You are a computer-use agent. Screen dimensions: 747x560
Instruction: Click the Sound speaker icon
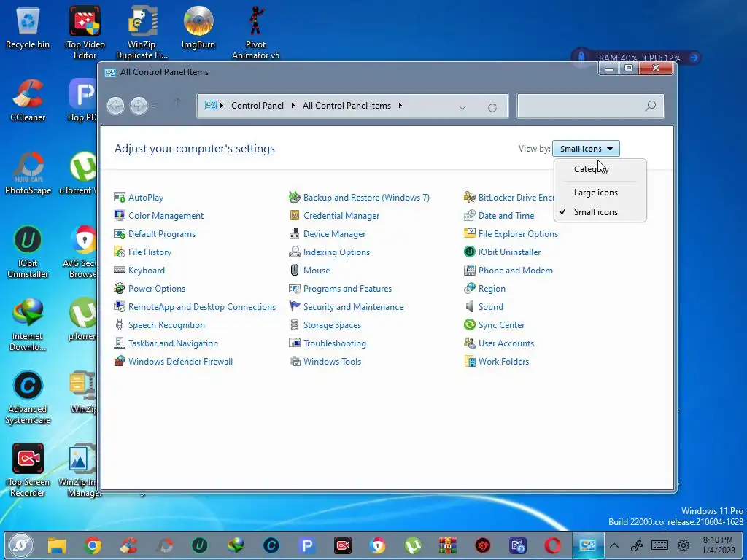coord(469,307)
